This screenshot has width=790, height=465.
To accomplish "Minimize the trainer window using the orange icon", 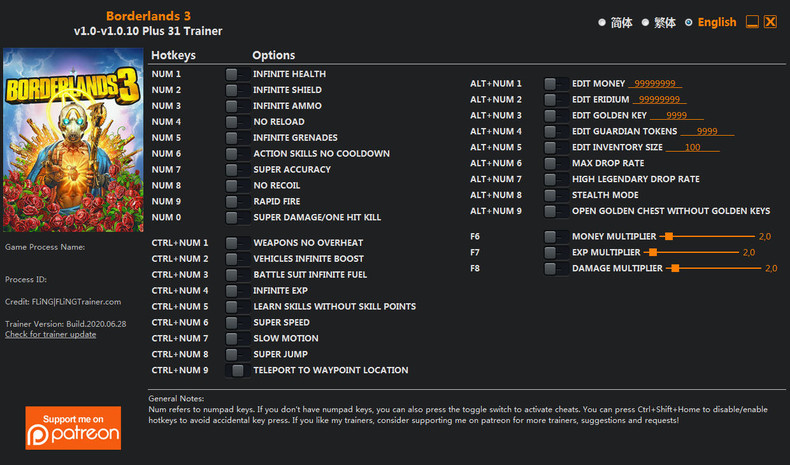I will coord(752,22).
